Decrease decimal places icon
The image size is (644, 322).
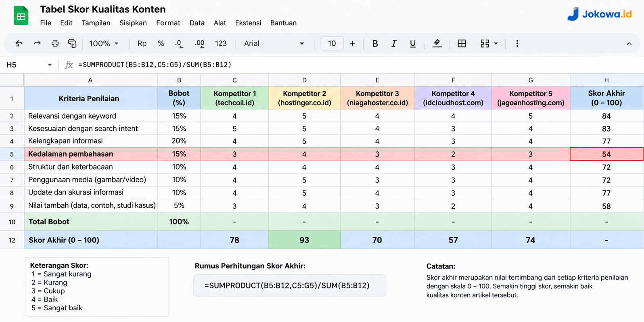tap(179, 44)
